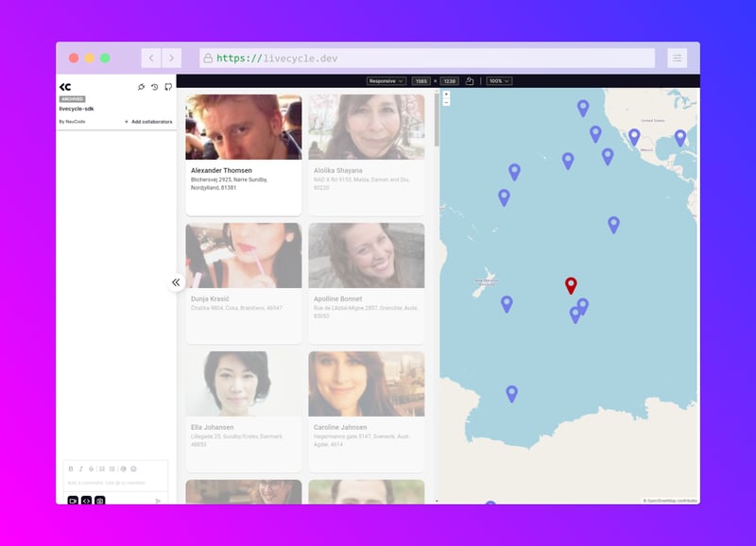
Task: Send the comment with arrow icon
Action: (x=158, y=502)
